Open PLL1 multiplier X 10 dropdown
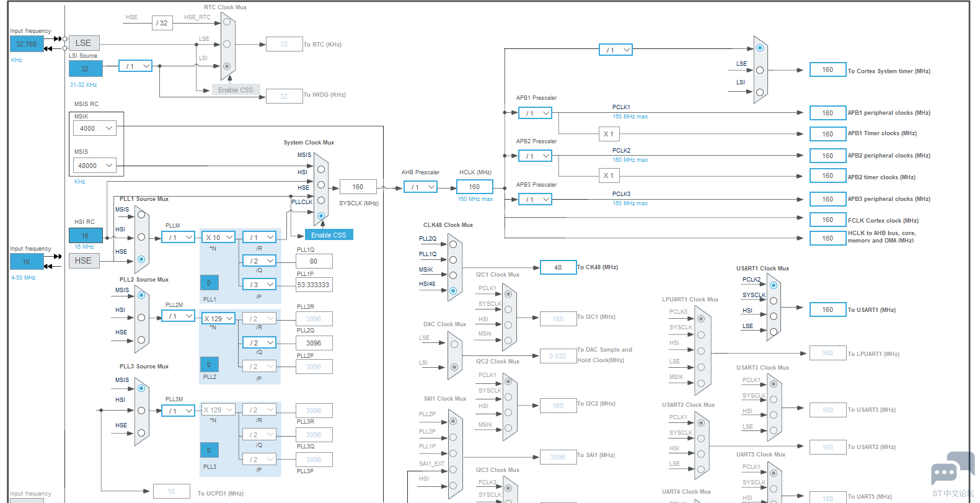Screen dimensions: 980x503 click(x=218, y=237)
